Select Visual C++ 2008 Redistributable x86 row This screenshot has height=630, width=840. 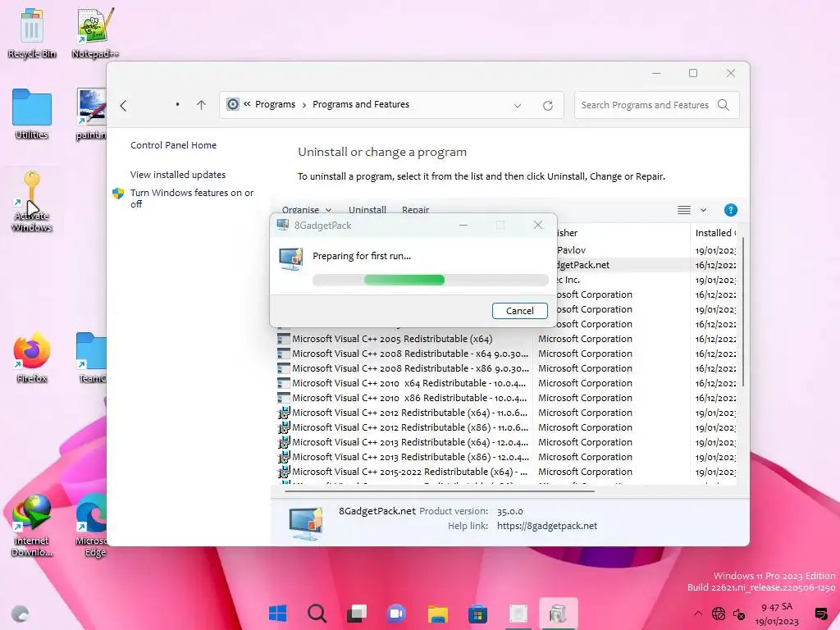pos(402,368)
